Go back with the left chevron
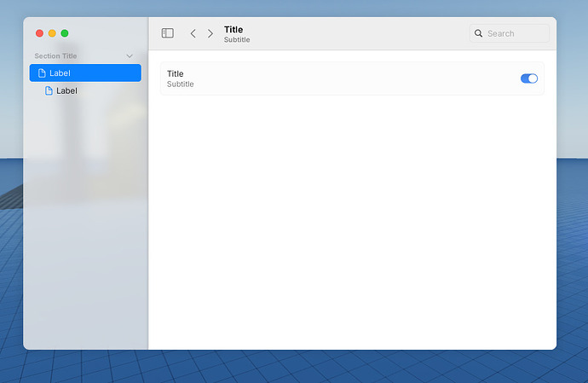Screen dimensions: 588x383 (193, 33)
